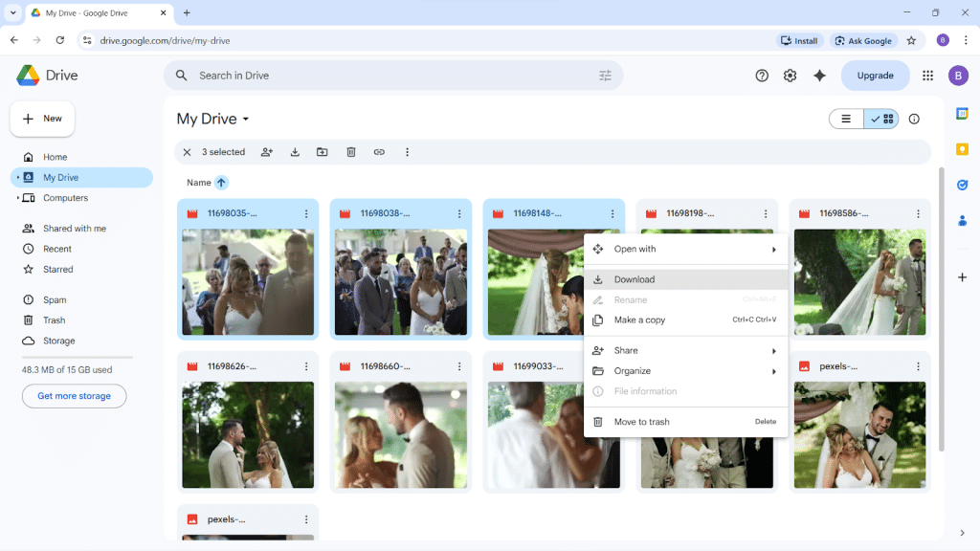Click the download icon in selection toolbar
Image resolution: width=980 pixels, height=551 pixels.
click(x=295, y=152)
